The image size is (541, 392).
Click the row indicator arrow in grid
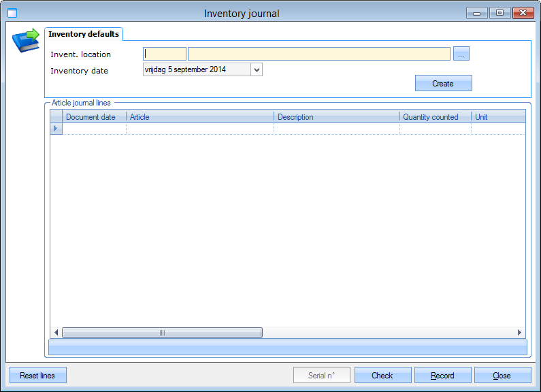[x=56, y=129]
